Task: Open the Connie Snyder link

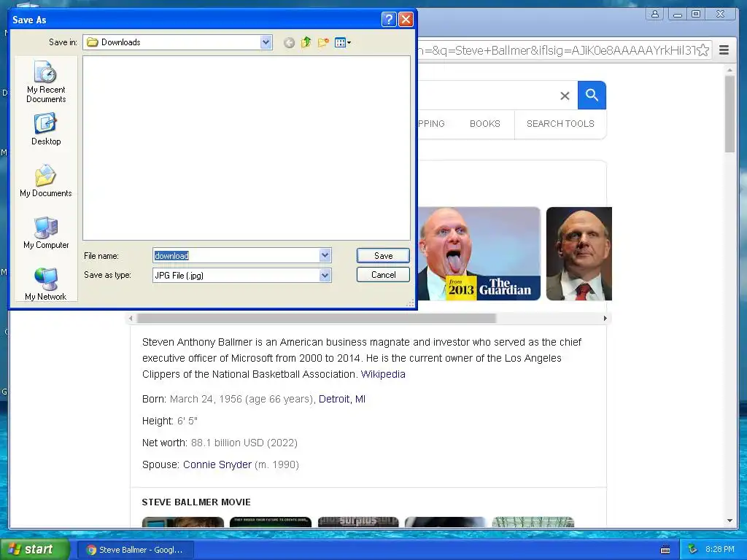Action: point(217,464)
